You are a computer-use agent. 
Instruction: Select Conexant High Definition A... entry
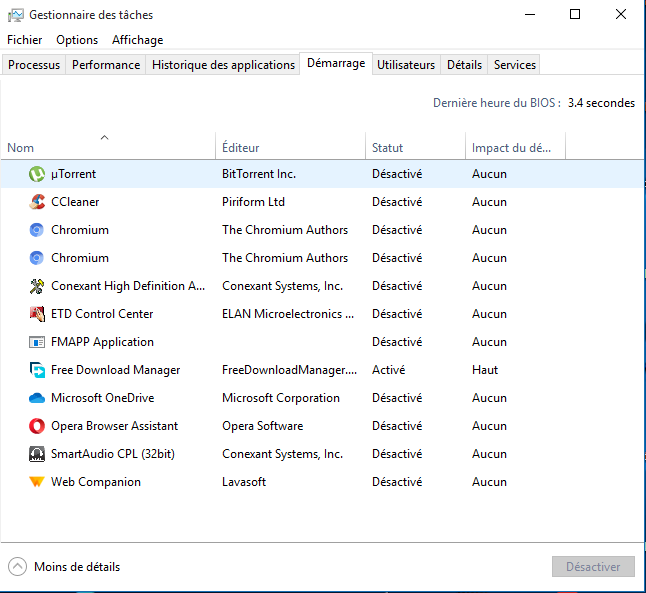pyautogui.click(x=128, y=286)
